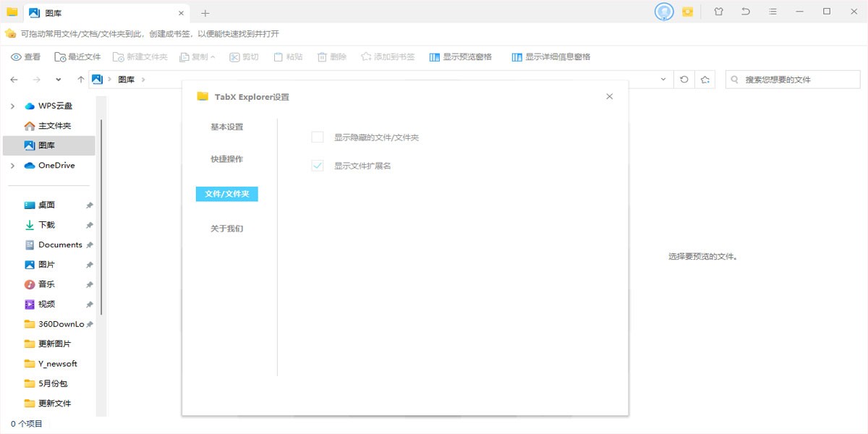This screenshot has width=868, height=434.
Task: Open recent locations chevron dropdown
Action: 59,80
